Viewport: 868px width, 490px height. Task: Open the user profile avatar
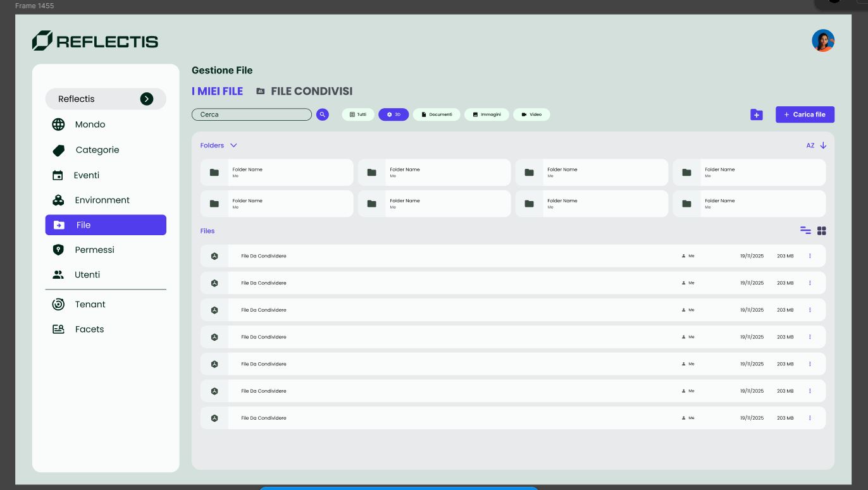click(823, 40)
